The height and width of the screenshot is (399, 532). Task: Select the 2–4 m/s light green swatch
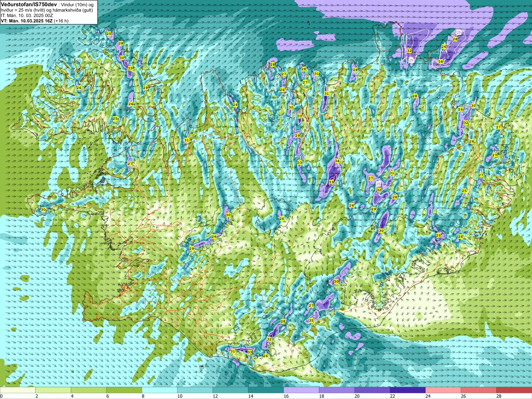[x=53, y=390]
